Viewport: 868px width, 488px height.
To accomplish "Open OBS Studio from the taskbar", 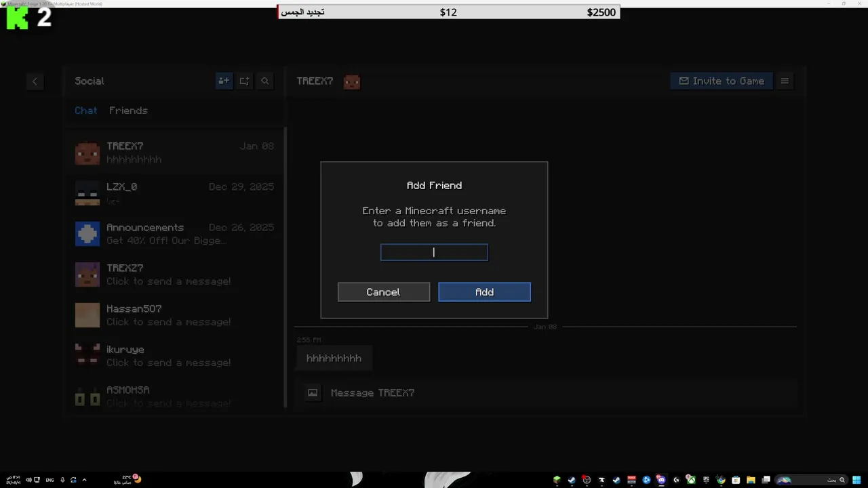I will [587, 480].
